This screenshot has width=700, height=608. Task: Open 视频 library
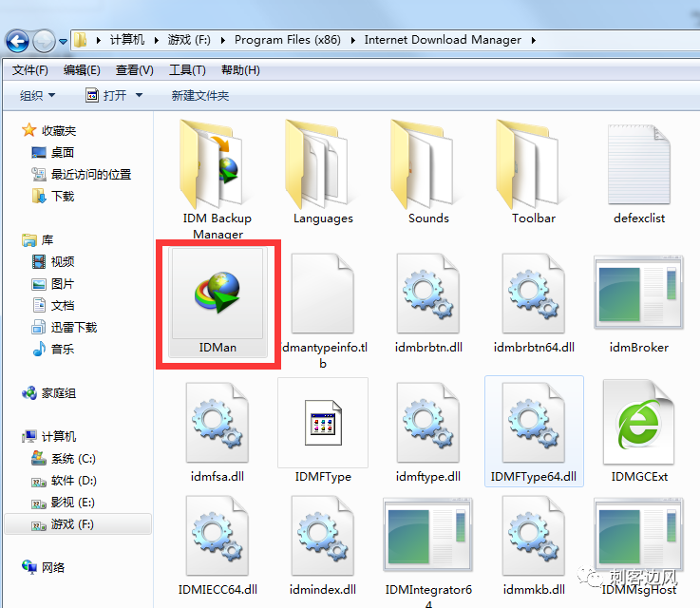(52, 262)
